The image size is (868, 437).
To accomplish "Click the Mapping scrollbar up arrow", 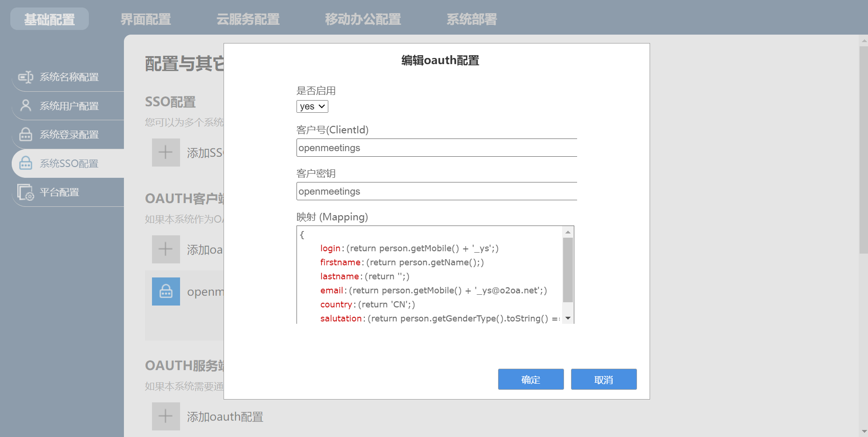I will click(568, 232).
